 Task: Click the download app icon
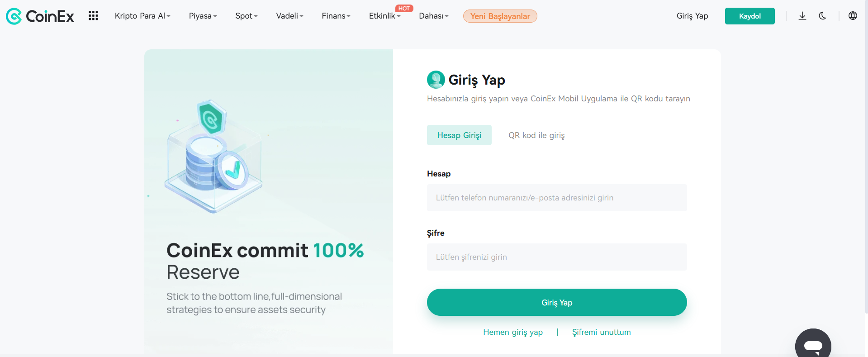tap(802, 16)
